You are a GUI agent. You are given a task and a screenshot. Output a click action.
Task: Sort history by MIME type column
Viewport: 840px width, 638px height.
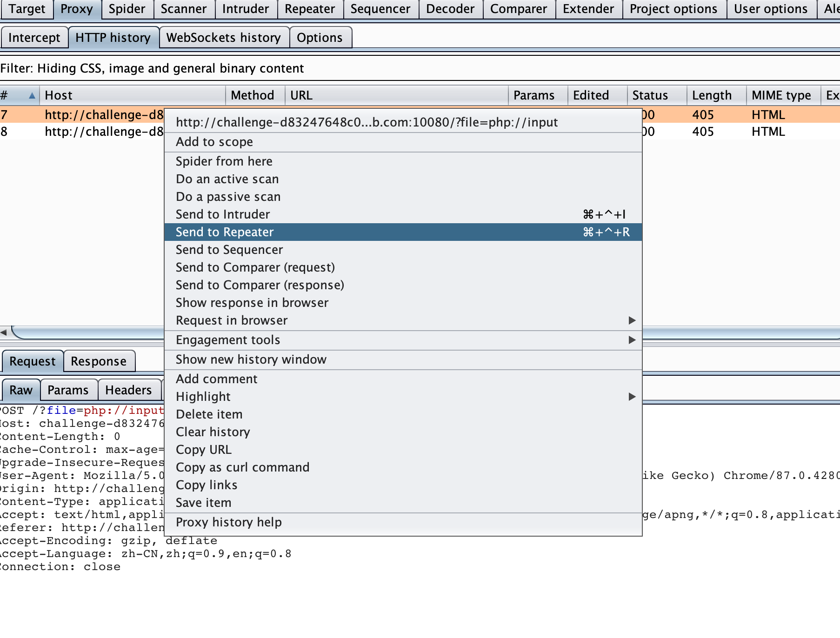784,95
